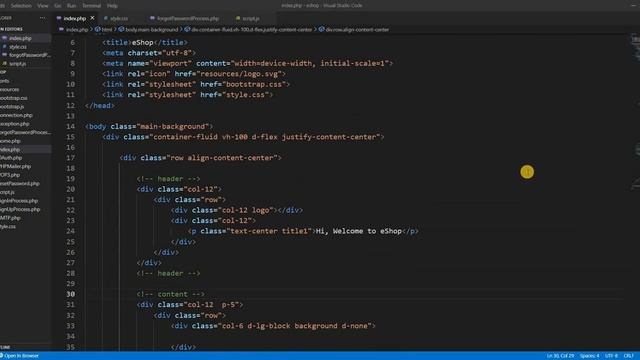Click the content comment on line 30

(171, 294)
